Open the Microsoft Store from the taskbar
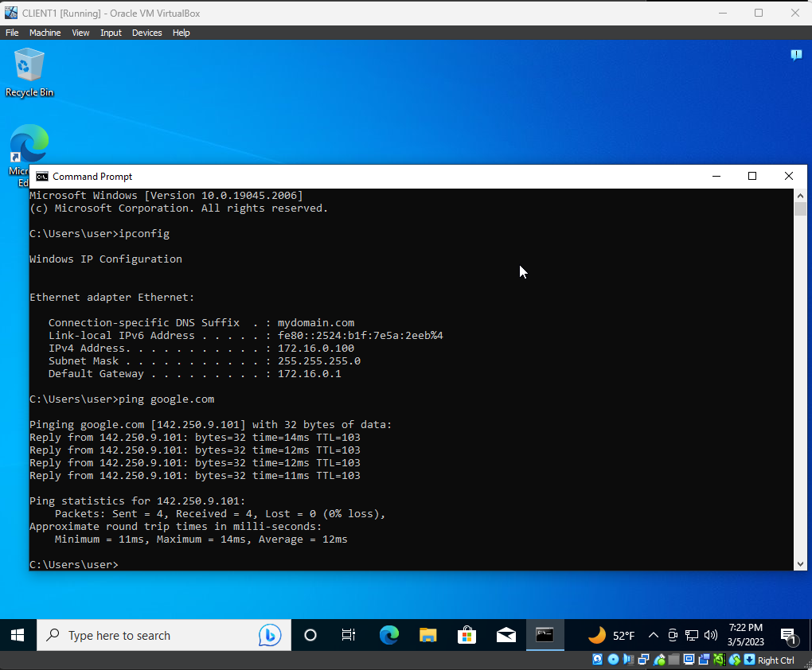Image resolution: width=812 pixels, height=670 pixels. 467,635
